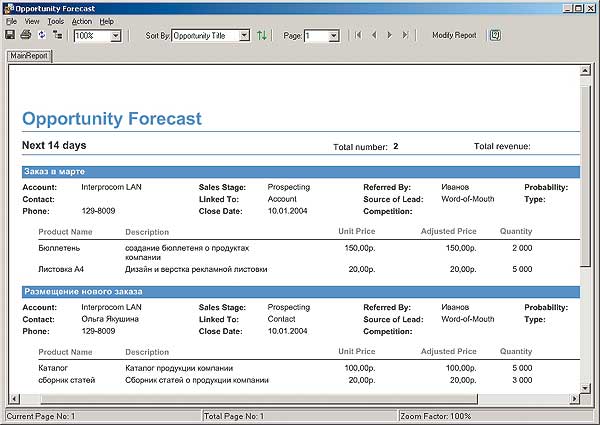Click the vertical scrollbar down arrow
Viewport: 600px width, 425px height.
click(x=585, y=385)
